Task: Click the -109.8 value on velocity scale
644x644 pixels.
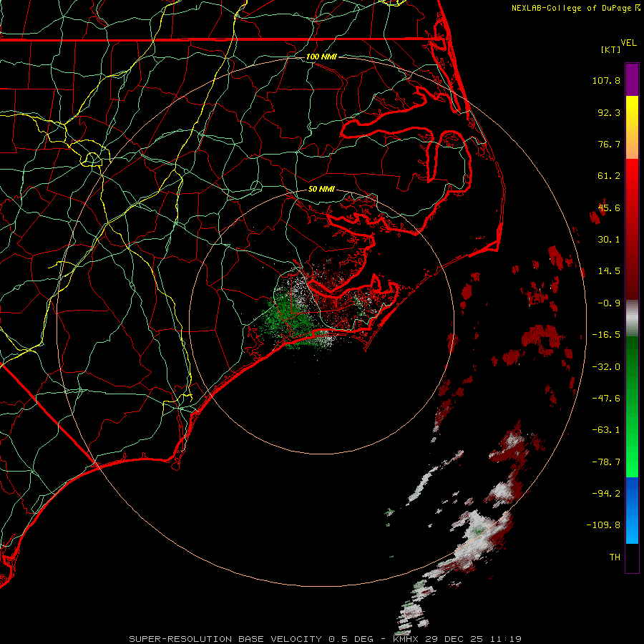Action: point(603,525)
